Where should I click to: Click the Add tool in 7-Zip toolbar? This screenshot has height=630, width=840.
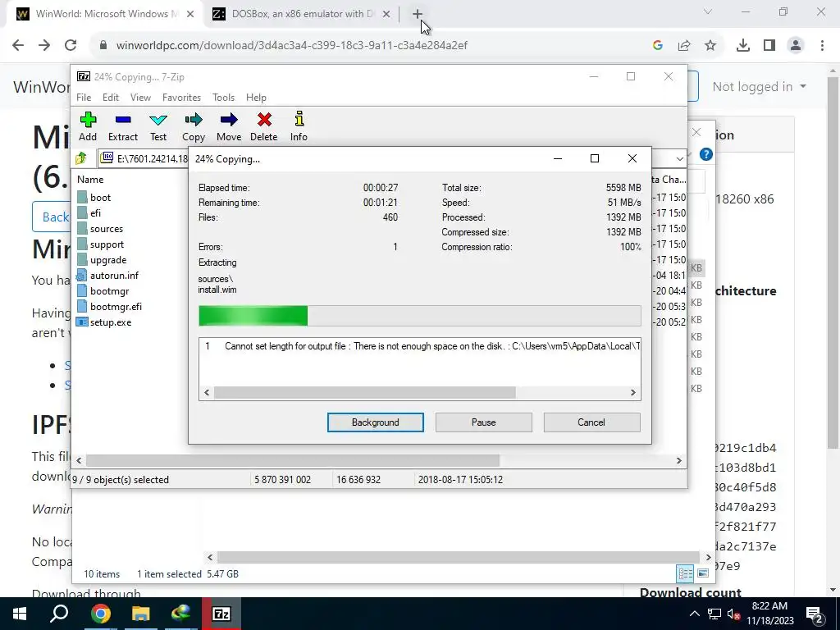pos(88,127)
